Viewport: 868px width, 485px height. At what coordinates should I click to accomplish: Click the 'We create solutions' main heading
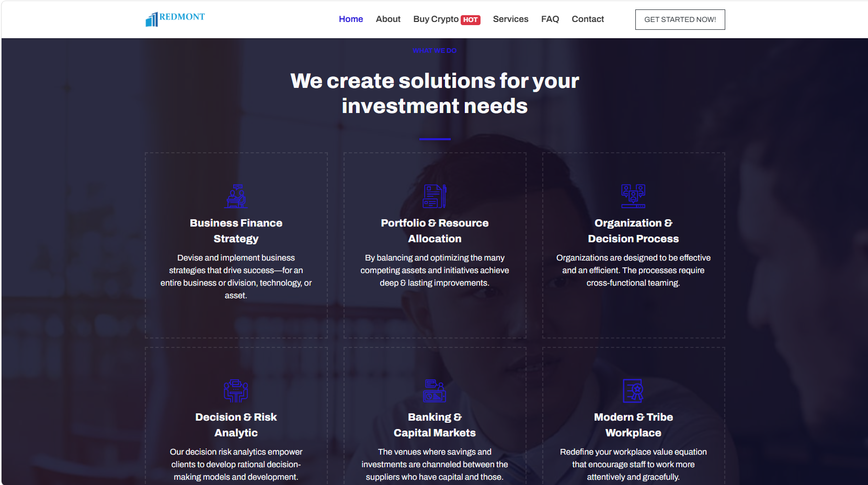coord(435,93)
